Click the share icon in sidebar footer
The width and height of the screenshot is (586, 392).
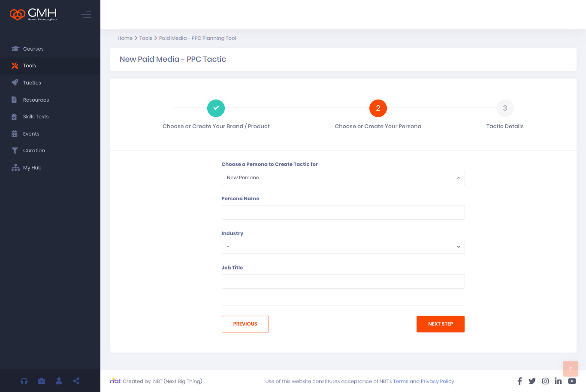tap(76, 381)
